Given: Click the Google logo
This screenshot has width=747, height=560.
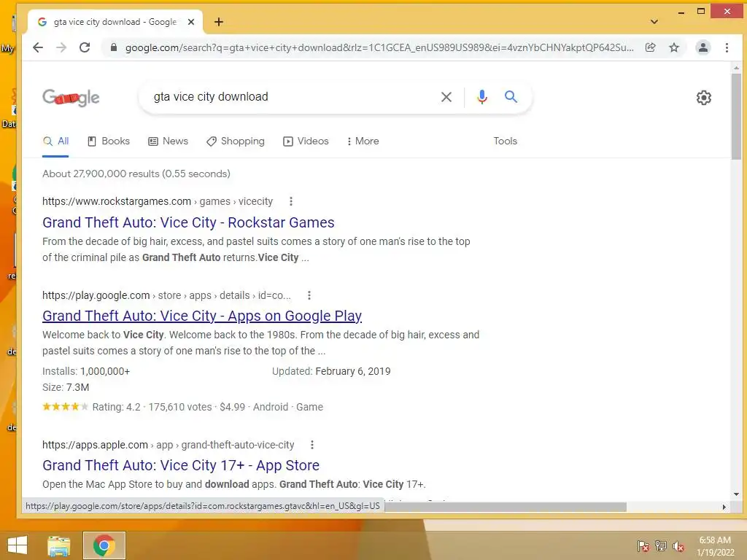Looking at the screenshot, I should [71, 98].
